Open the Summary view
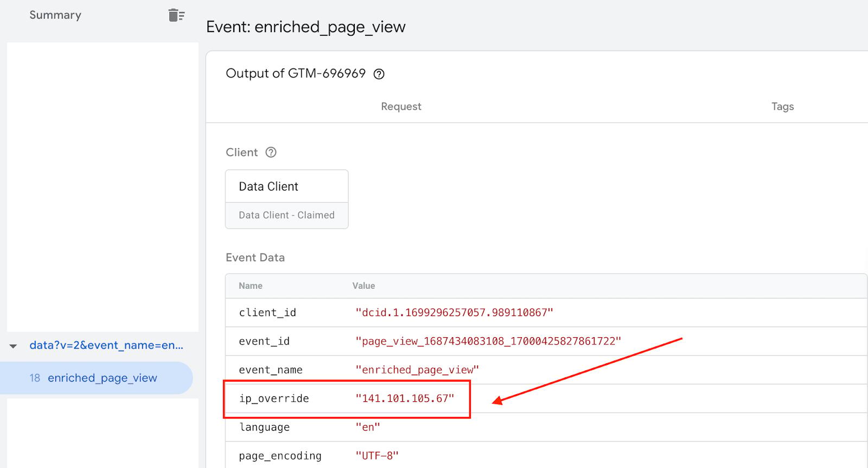This screenshot has width=868, height=468. (x=55, y=15)
